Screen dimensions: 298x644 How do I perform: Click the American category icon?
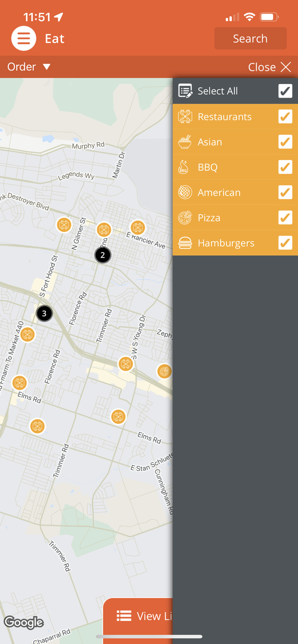pyautogui.click(x=185, y=192)
